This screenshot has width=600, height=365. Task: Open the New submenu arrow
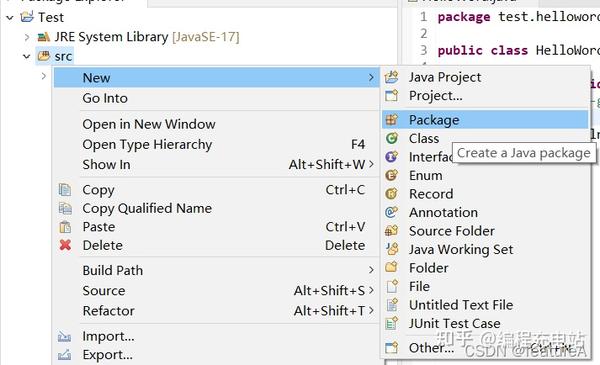click(371, 78)
